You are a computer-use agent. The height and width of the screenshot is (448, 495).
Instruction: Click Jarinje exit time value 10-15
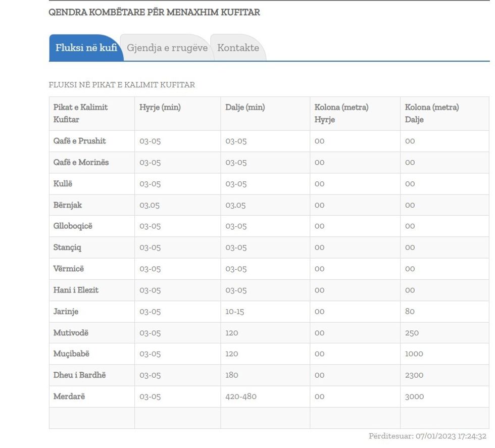click(x=234, y=312)
